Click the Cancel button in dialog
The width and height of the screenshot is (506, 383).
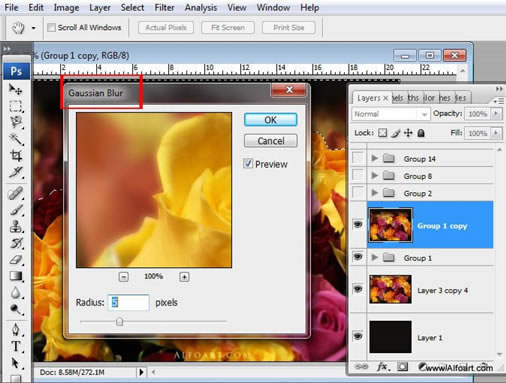click(271, 141)
